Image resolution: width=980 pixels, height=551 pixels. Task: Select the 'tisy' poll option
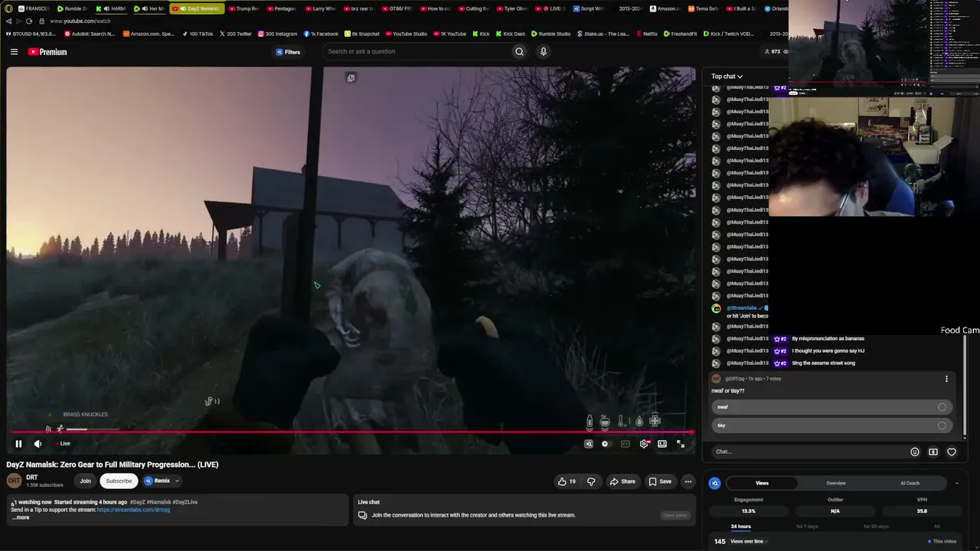click(x=831, y=425)
